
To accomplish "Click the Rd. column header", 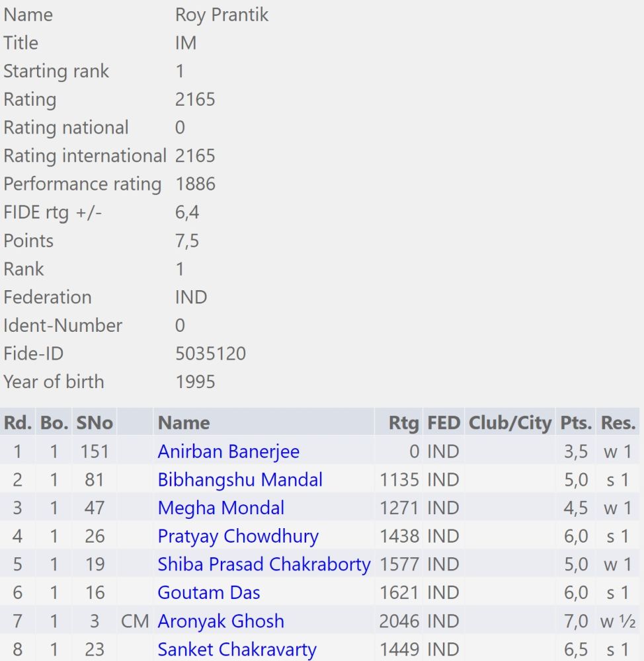I will point(17,423).
